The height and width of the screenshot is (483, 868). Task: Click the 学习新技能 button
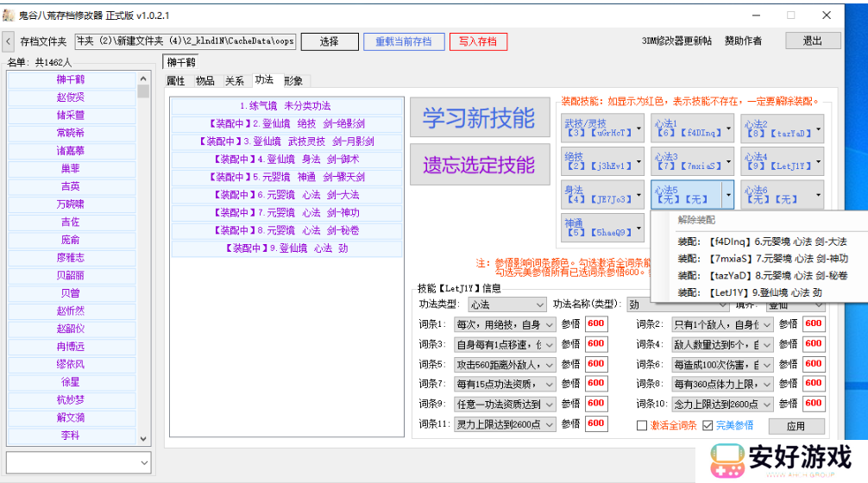click(479, 118)
